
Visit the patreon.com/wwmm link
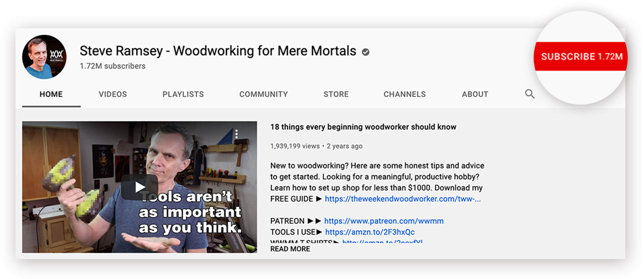(x=384, y=221)
